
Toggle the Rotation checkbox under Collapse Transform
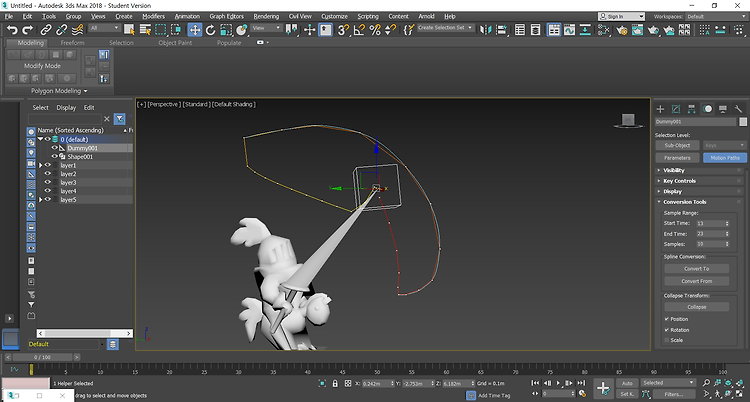[667, 330]
